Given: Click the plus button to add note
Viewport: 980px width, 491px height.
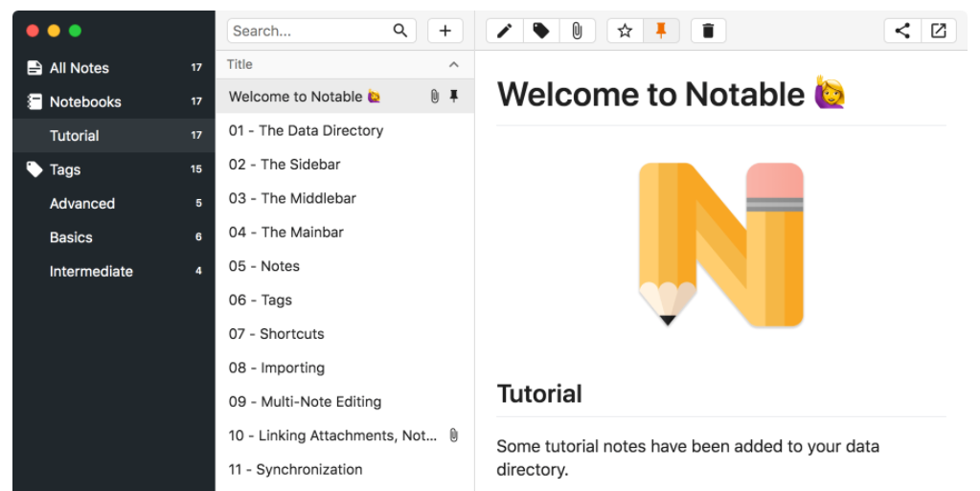Looking at the screenshot, I should click(445, 31).
